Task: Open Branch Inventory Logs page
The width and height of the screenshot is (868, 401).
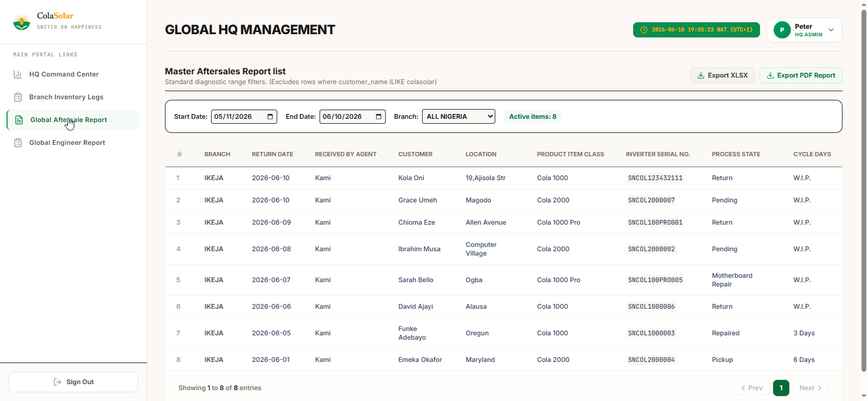Action: tap(73, 97)
